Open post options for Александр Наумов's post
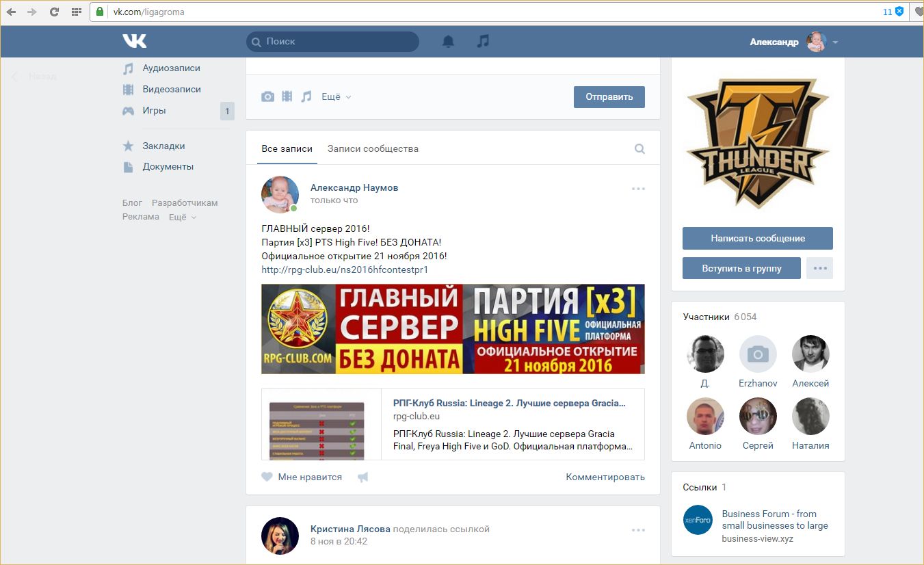This screenshot has height=565, width=924. pyautogui.click(x=638, y=189)
